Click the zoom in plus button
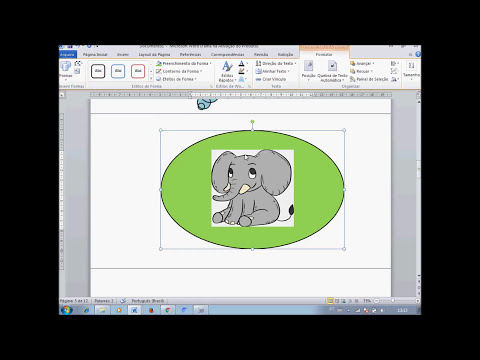 point(418,301)
